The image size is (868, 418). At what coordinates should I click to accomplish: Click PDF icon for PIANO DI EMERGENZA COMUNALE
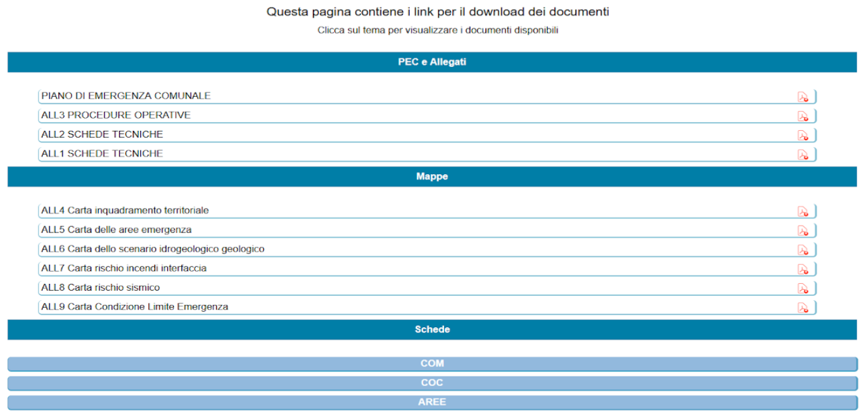pyautogui.click(x=803, y=97)
